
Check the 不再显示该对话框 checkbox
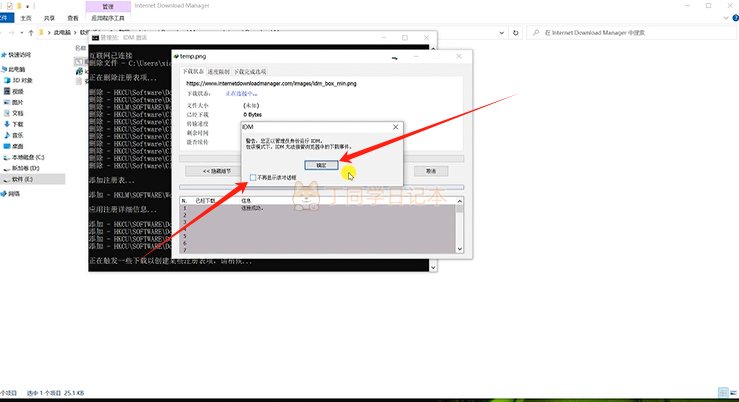pos(253,178)
